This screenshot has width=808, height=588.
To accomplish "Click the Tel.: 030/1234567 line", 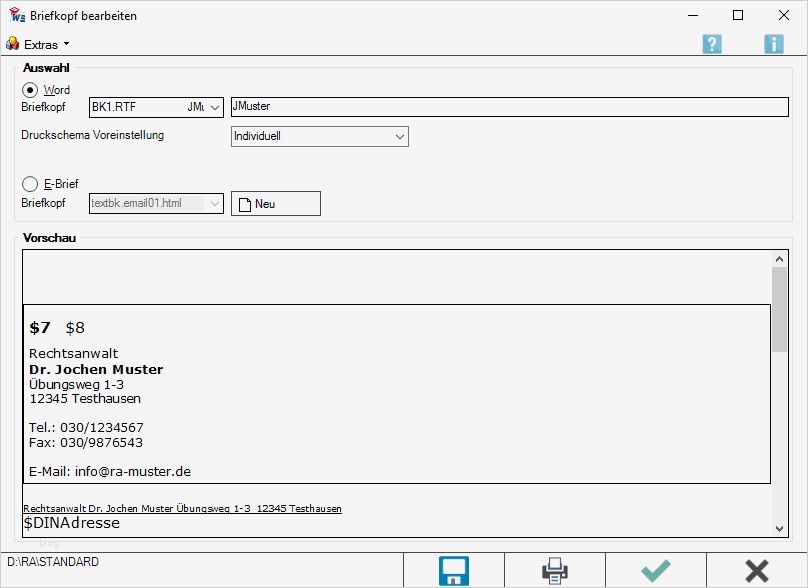I will coord(86,428).
